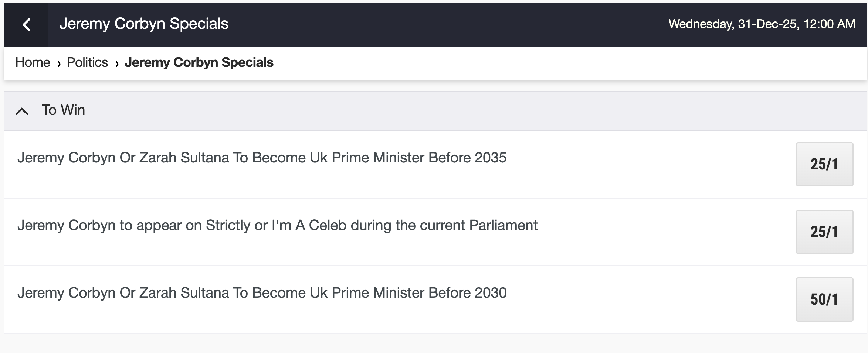868x353 pixels.
Task: Click the Prime Minister Before 2035 bet label
Action: (262, 158)
